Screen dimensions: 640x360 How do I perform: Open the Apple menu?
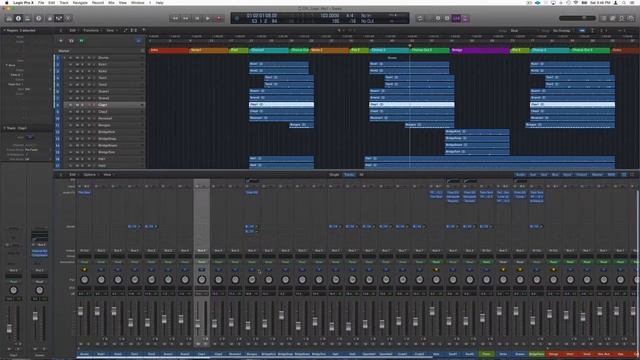6,2
